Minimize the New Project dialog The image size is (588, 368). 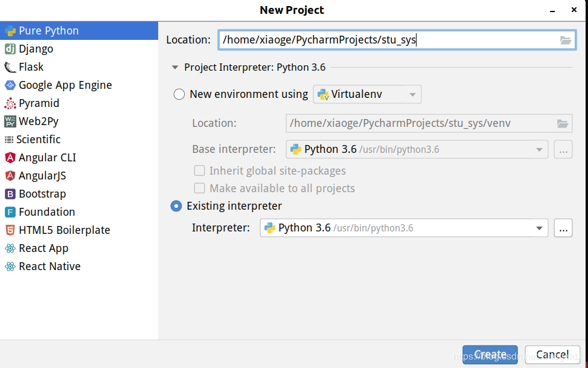tap(552, 10)
